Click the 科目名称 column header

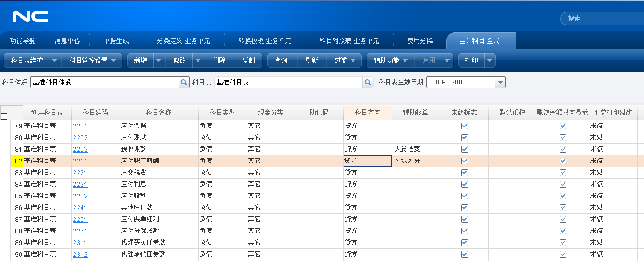[158, 112]
